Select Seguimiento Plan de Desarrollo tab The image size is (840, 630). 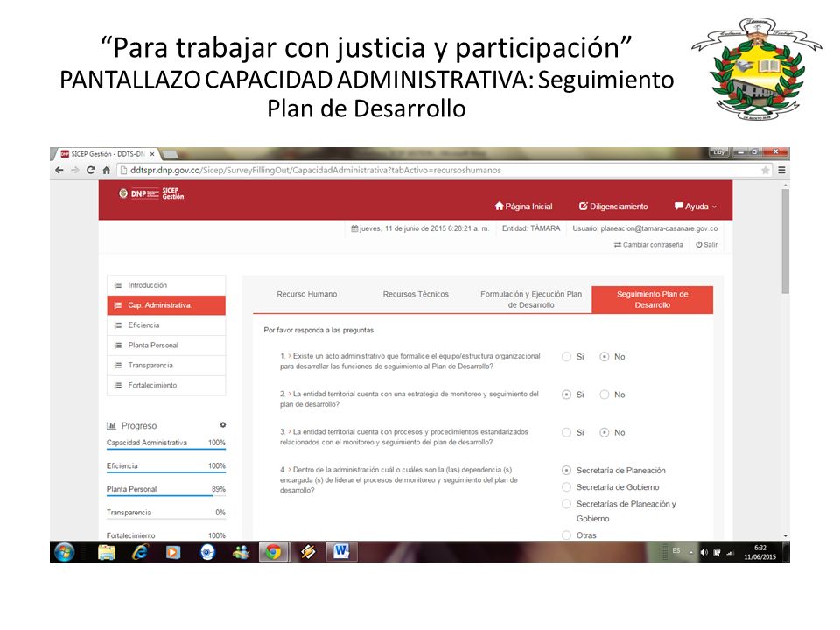tap(652, 299)
